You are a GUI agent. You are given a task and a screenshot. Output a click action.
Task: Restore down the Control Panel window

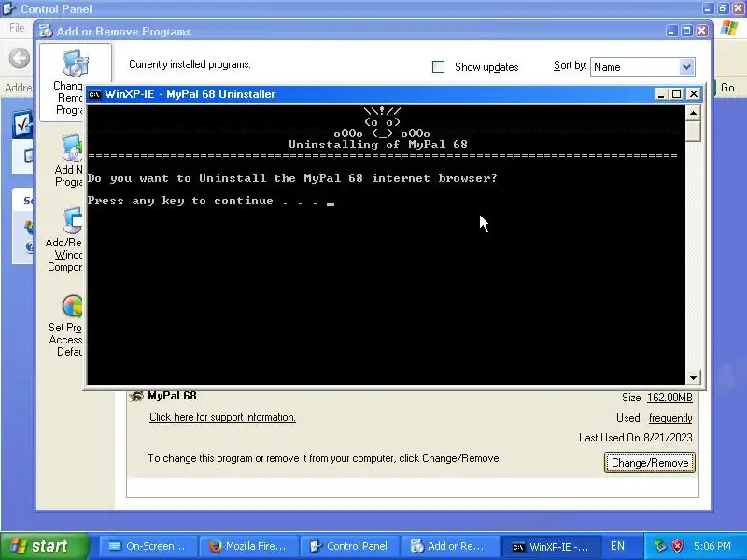pos(723,8)
